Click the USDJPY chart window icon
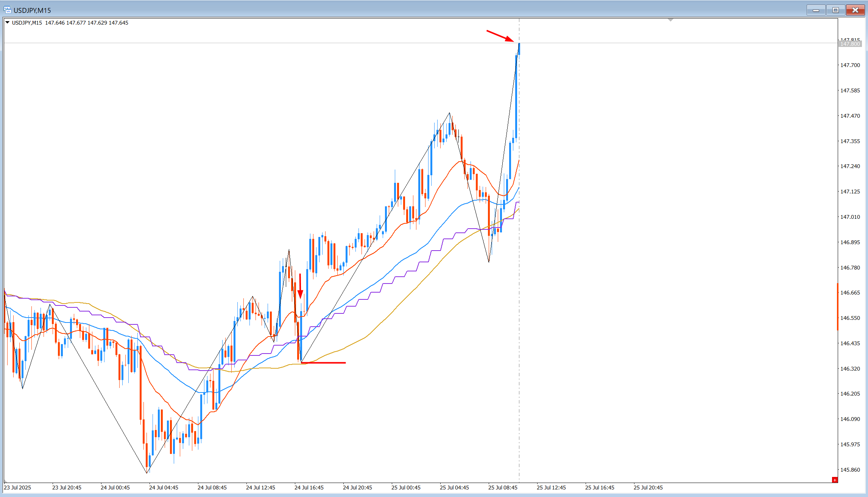The height and width of the screenshot is (497, 868). coord(7,10)
